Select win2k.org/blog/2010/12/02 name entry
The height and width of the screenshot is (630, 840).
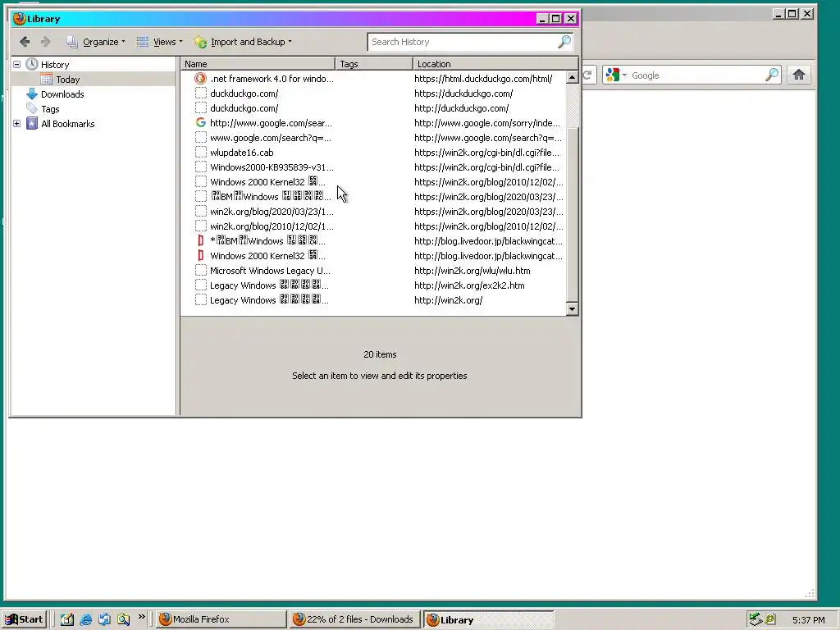click(x=271, y=226)
